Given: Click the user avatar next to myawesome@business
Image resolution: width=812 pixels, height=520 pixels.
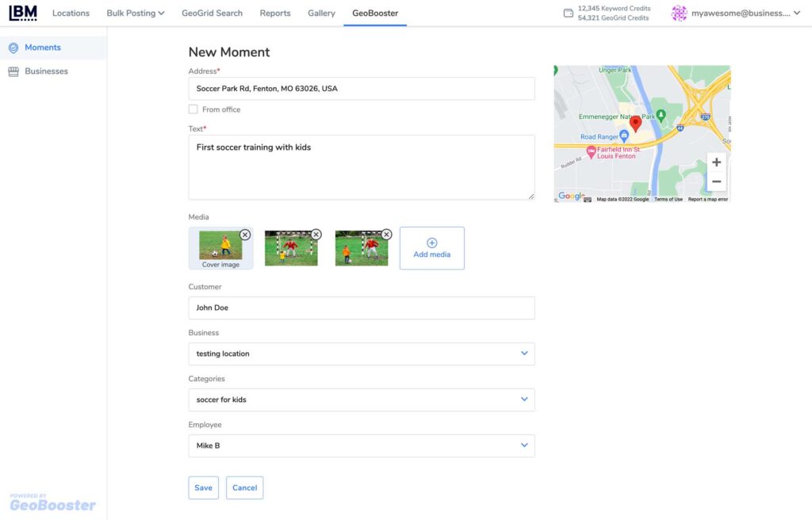Looking at the screenshot, I should (679, 13).
